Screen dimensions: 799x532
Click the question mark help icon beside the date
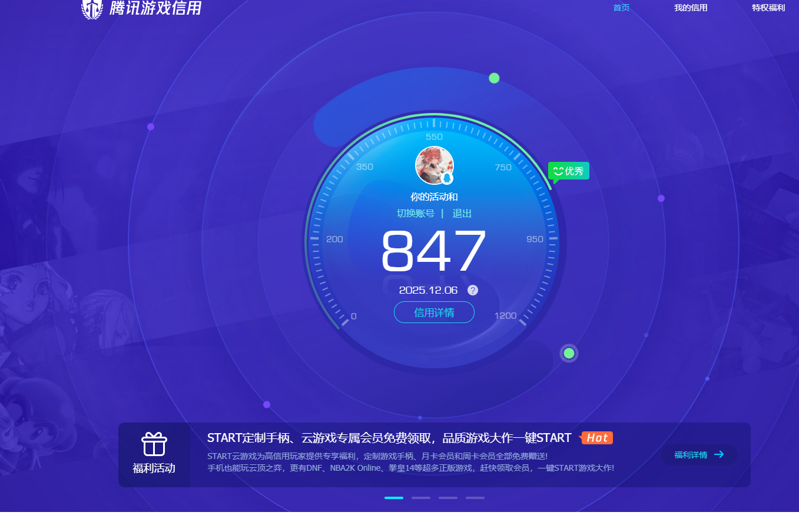point(473,290)
